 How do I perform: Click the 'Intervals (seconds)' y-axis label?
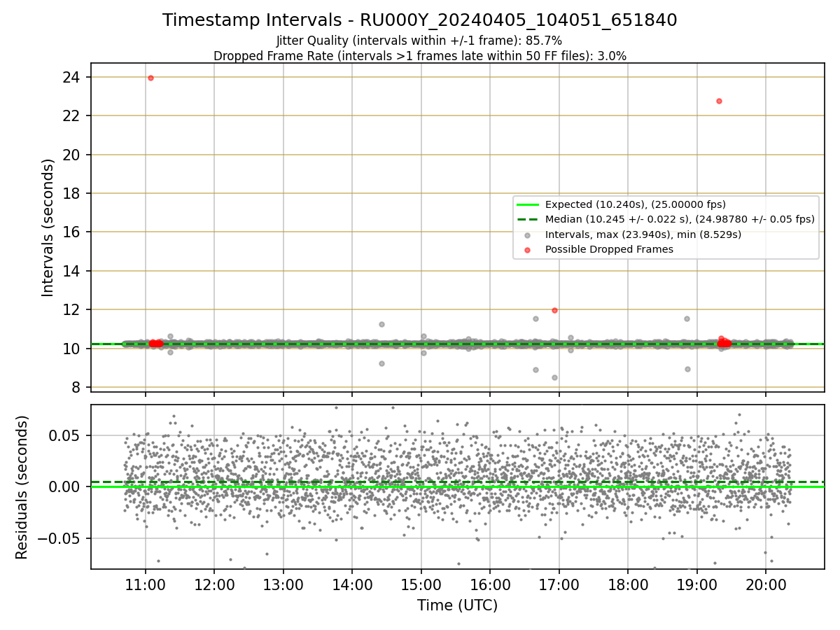point(48,227)
